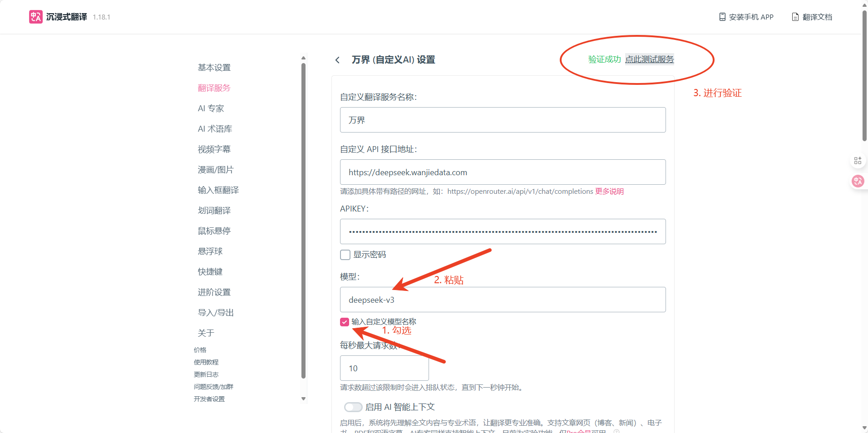Image resolution: width=868 pixels, height=433 pixels.
Task: Check the 显示密码 checkbox
Action: 345,255
